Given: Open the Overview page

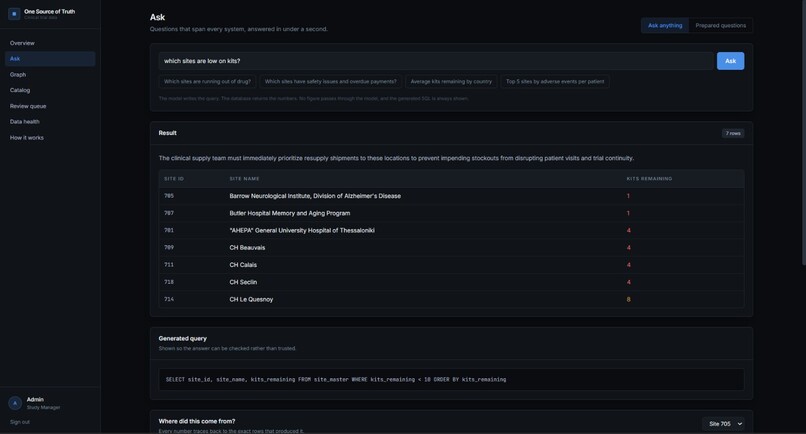Looking at the screenshot, I should [22, 43].
